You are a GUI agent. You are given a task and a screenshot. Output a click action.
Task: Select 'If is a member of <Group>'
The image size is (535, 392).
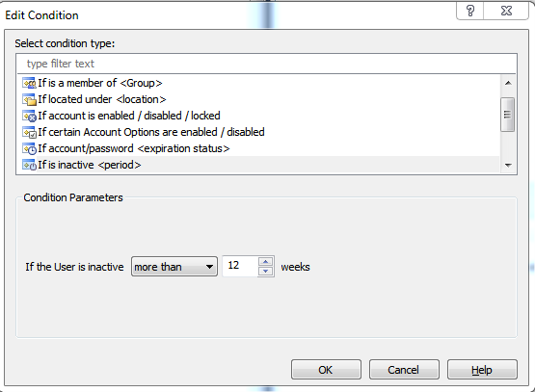100,83
